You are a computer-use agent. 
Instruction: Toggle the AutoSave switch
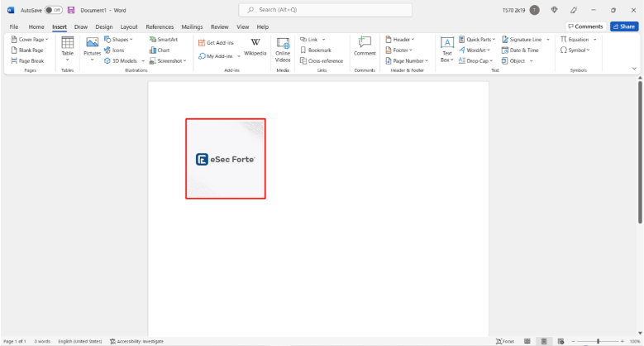click(54, 10)
